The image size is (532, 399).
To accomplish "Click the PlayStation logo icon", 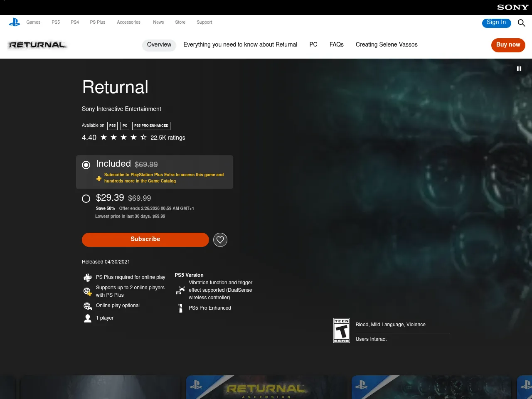I will click(14, 22).
